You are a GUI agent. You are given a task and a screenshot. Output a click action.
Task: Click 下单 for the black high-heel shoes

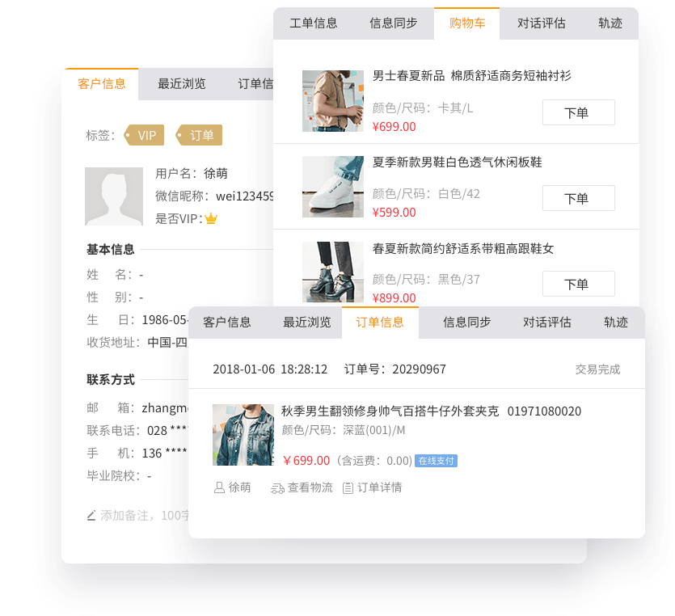point(578,284)
